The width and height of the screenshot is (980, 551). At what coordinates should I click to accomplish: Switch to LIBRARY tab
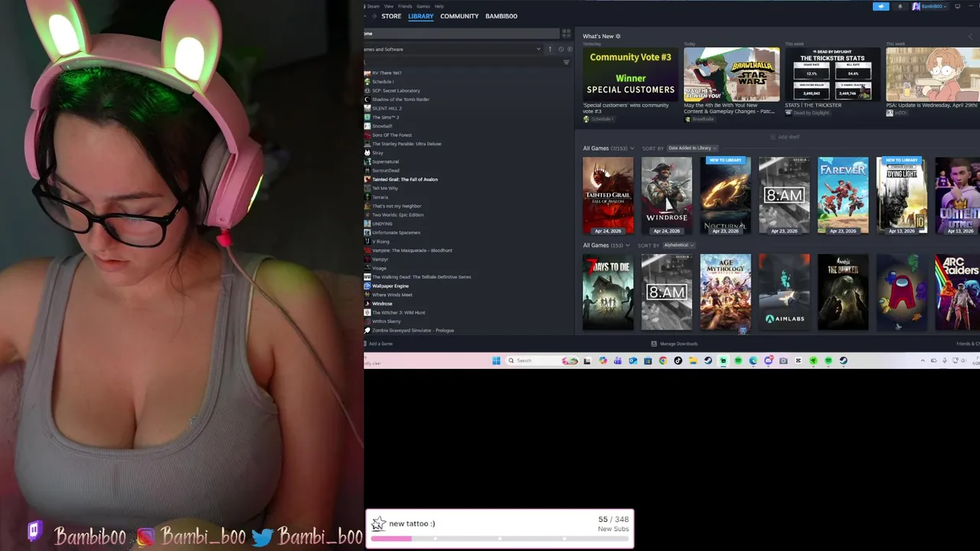click(420, 16)
